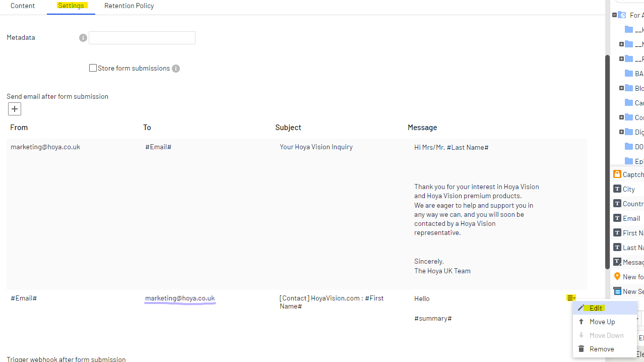Image resolution: width=644 pixels, height=362 pixels.
Task: Select Remove in the context menu
Action: pos(603,348)
